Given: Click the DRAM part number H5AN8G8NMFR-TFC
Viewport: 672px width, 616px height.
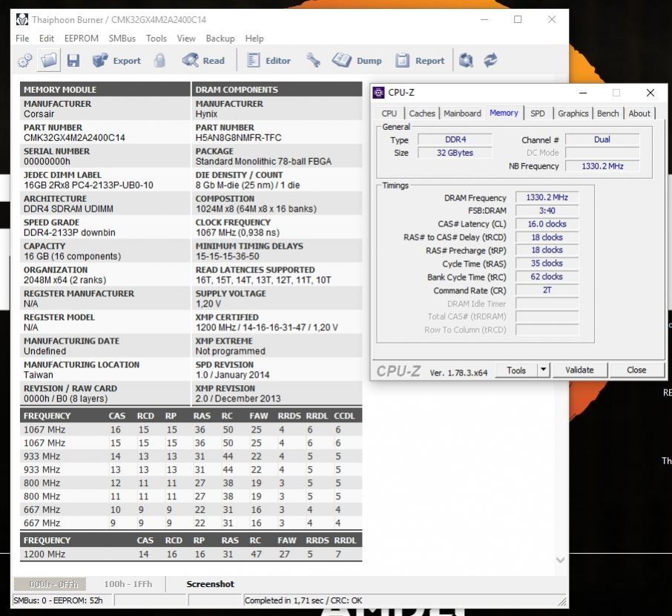Looking at the screenshot, I should point(238,138).
